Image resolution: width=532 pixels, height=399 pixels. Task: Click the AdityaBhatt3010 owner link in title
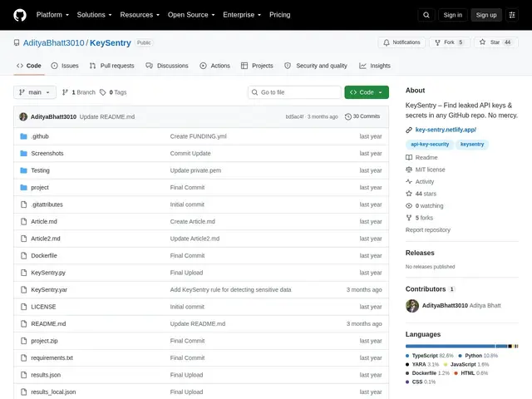pyautogui.click(x=53, y=42)
